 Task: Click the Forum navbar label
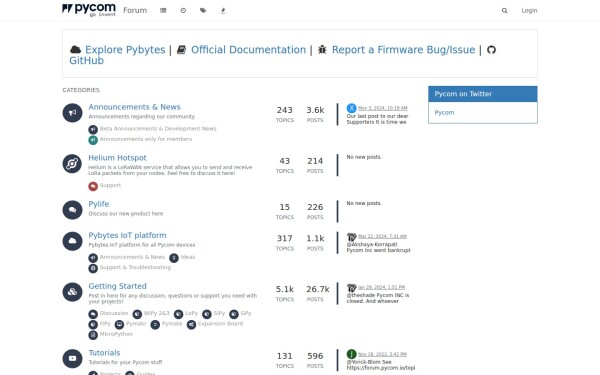pyautogui.click(x=135, y=10)
